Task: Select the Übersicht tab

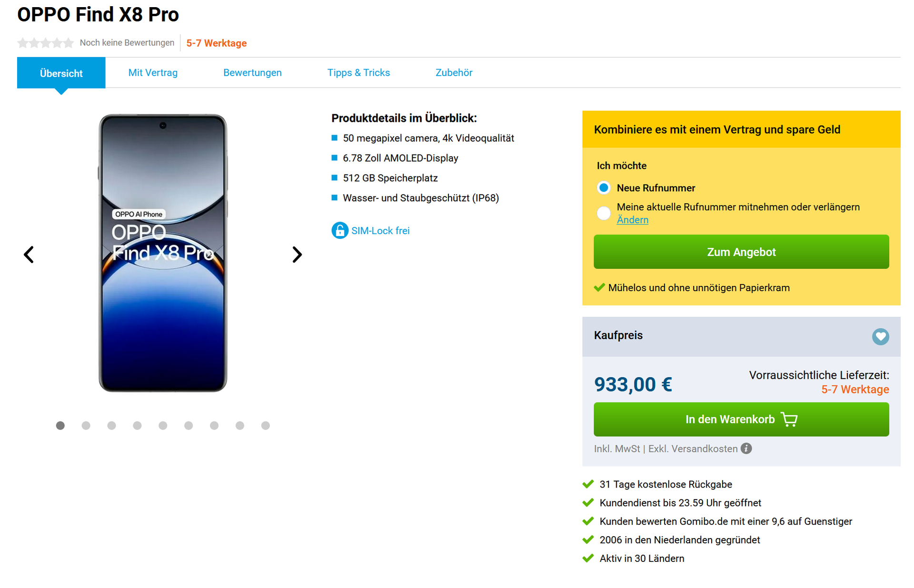Action: [61, 73]
